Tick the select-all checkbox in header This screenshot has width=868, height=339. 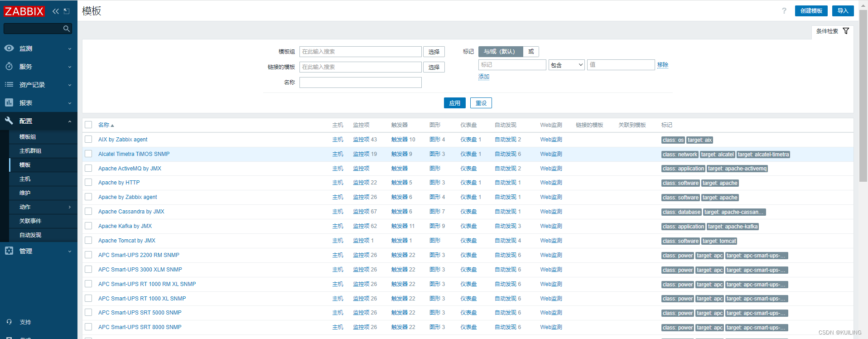88,125
